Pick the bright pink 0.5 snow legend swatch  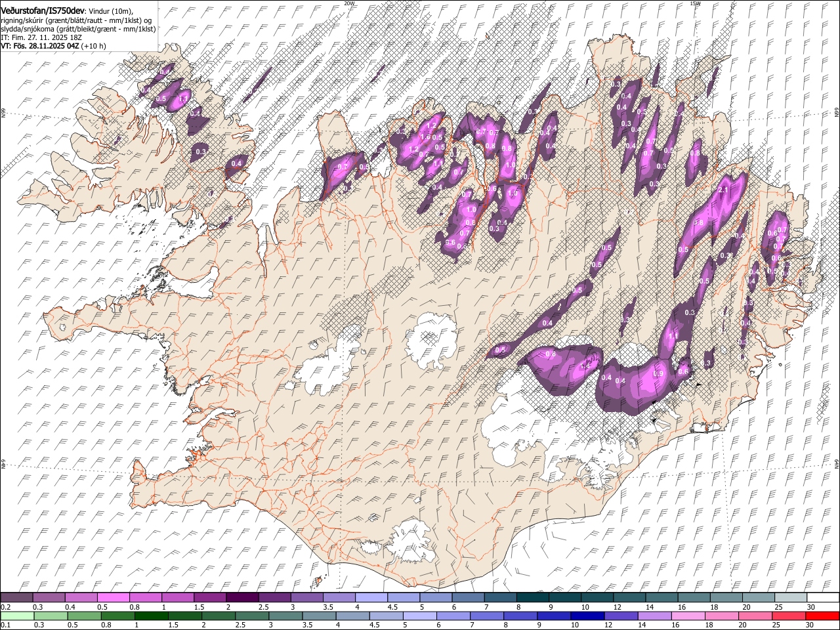tap(114, 598)
